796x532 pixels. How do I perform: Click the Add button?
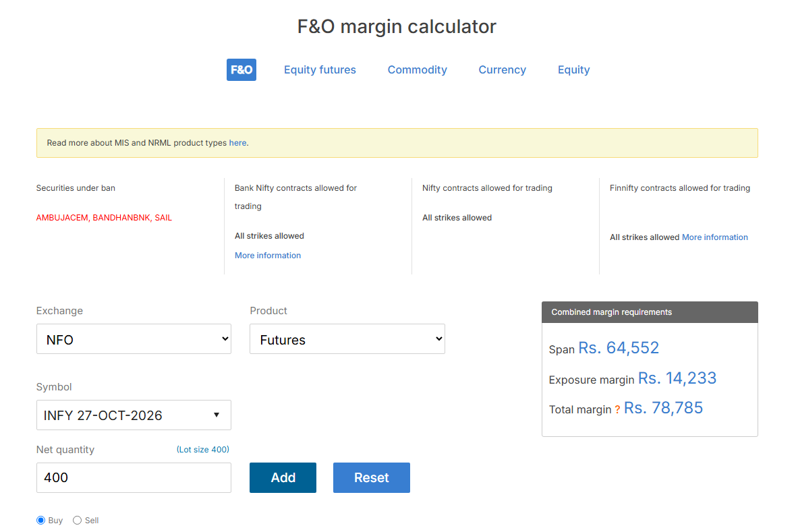tap(283, 477)
